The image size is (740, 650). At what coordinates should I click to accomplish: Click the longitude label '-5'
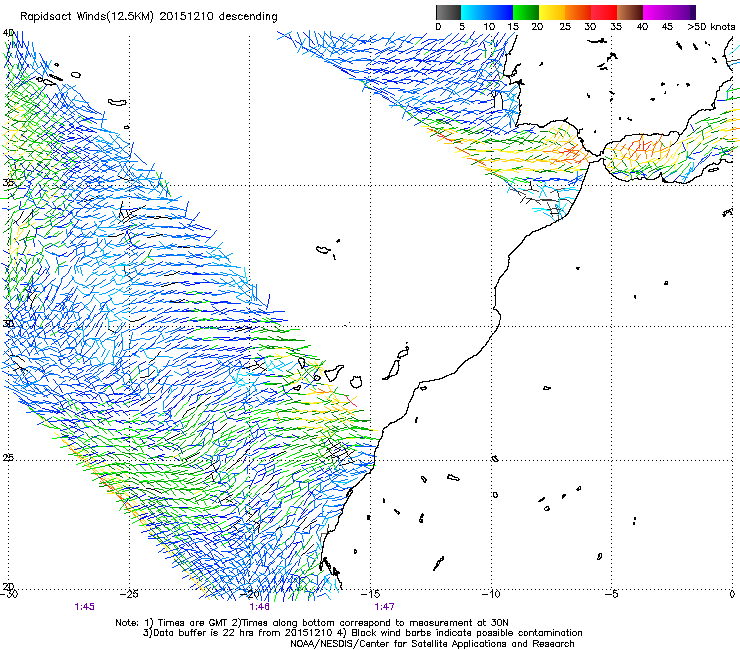point(612,594)
